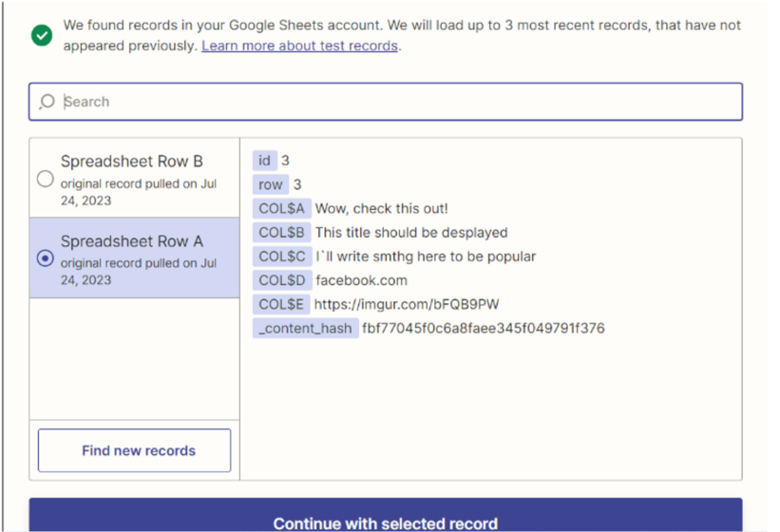
Task: Select the Spreadsheet Row A radio button
Action: [45, 258]
